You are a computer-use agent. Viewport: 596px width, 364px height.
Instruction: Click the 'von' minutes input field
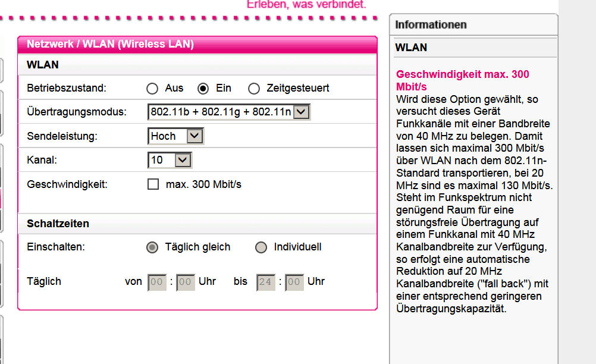185,282
